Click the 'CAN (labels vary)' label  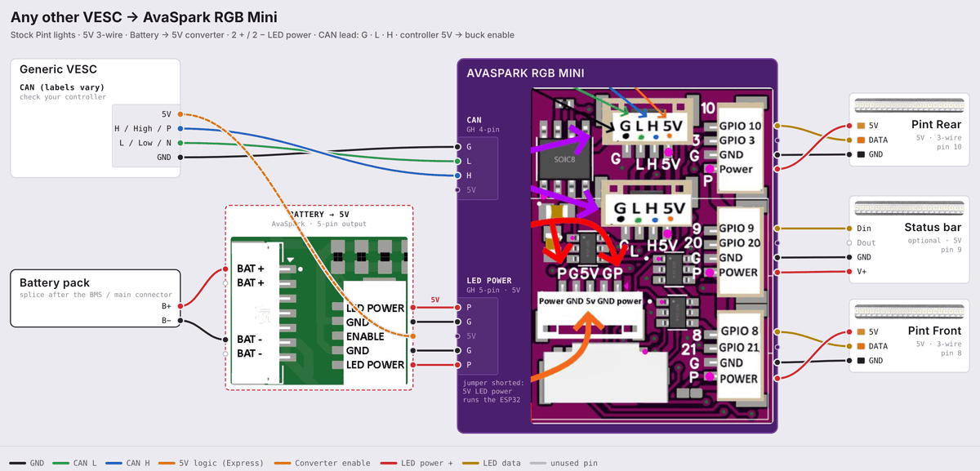tap(62, 87)
